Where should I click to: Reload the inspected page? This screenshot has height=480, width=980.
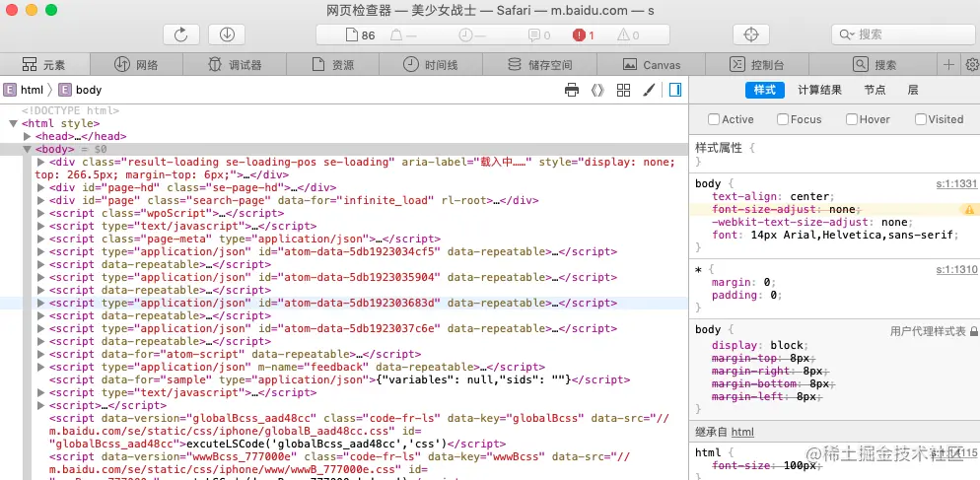(181, 34)
